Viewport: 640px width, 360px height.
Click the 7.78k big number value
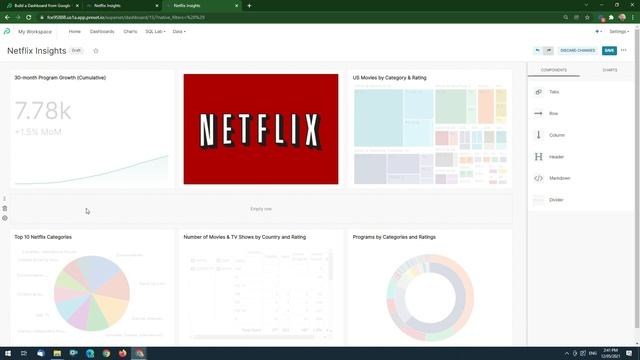(43, 111)
